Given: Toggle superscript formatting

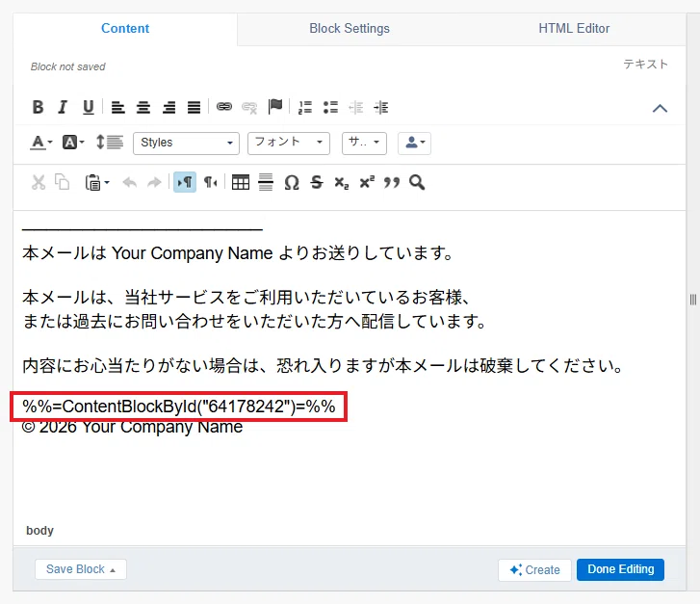Looking at the screenshot, I should 367,182.
